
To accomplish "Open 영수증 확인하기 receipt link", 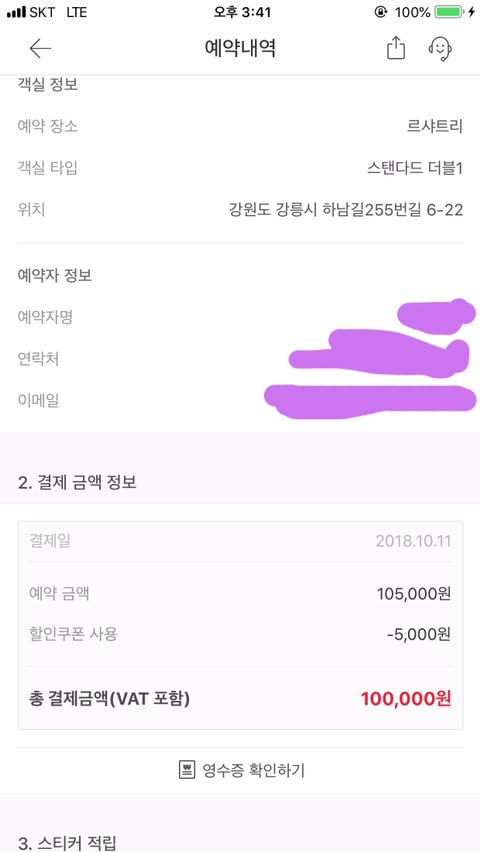I will coord(241,769).
